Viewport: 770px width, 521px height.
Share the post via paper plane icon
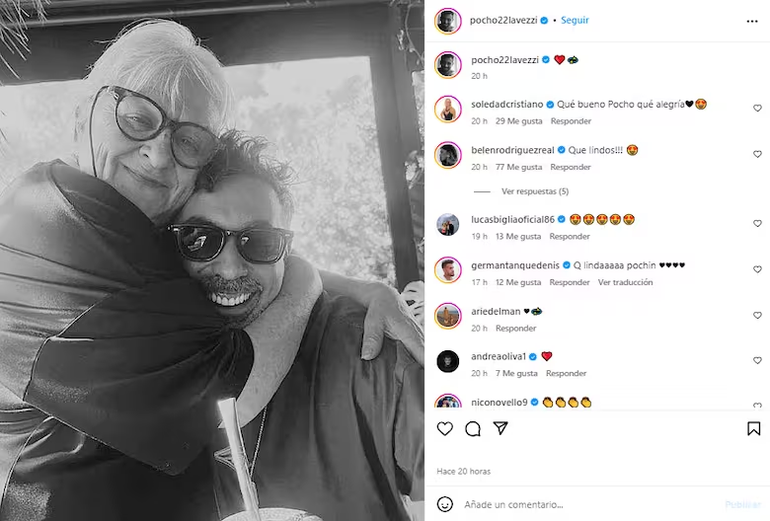[500, 428]
